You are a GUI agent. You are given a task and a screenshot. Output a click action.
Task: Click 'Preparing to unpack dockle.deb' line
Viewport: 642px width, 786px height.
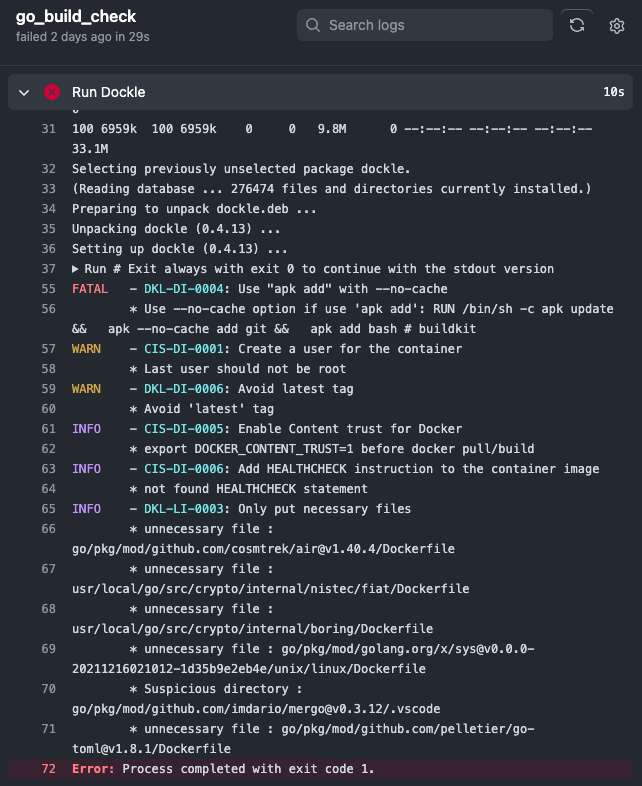point(194,209)
